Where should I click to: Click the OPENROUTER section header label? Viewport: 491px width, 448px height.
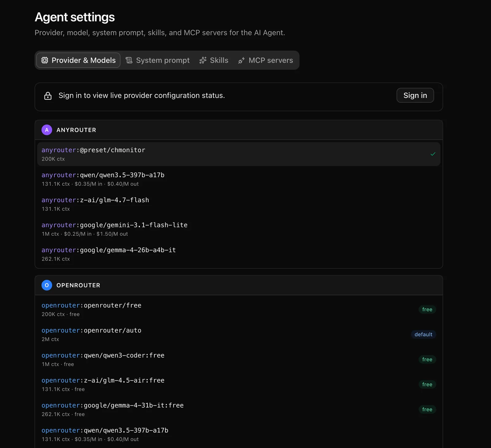click(78, 285)
